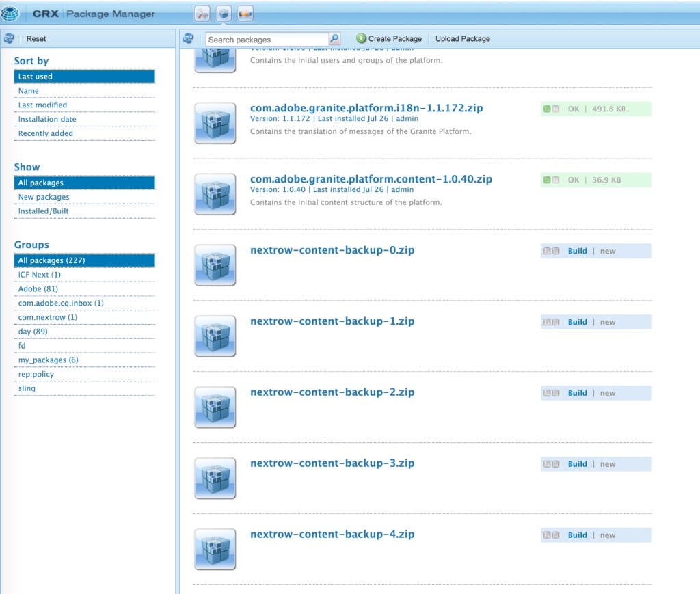Build the nextrow-content-backup-3 package

pos(577,463)
